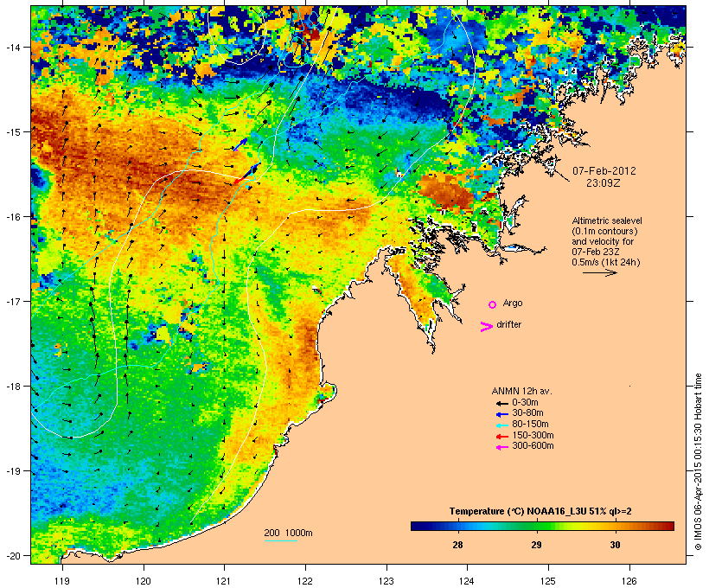Screen dimensions: 709x588
Task: Click the 07-Feb-2012 date label
Action: [604, 171]
